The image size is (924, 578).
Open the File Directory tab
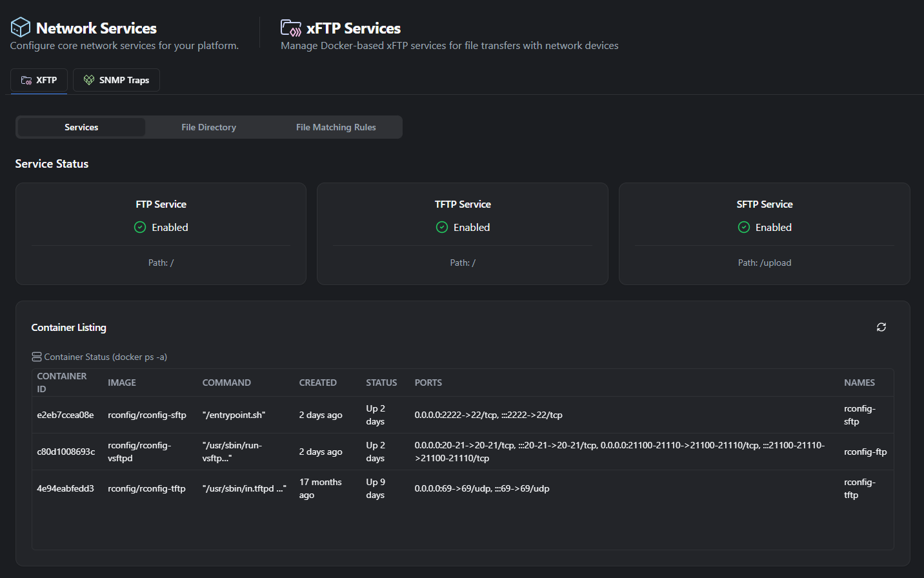(x=208, y=126)
